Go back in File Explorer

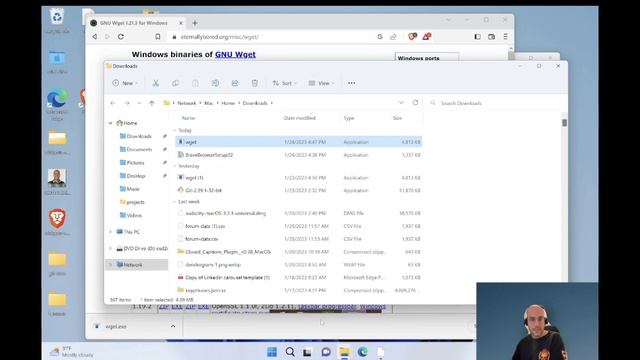coord(113,103)
